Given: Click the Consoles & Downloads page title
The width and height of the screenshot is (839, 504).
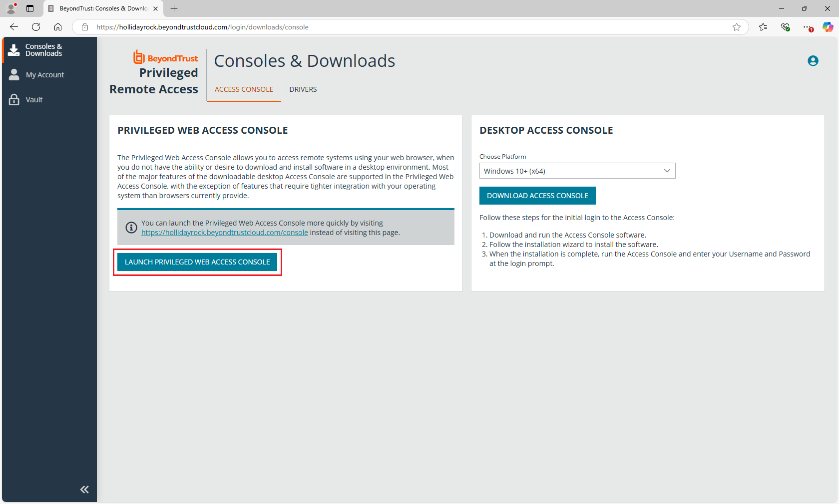Looking at the screenshot, I should point(305,61).
